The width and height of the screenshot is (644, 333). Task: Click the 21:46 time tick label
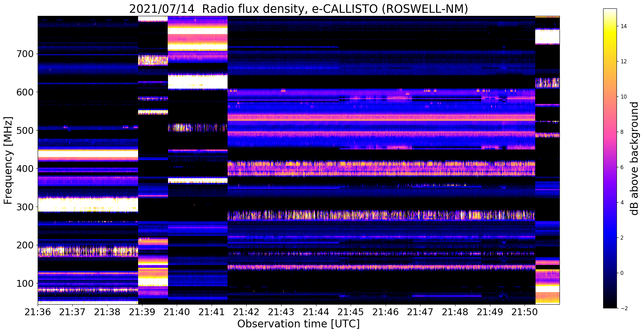pyautogui.click(x=386, y=312)
